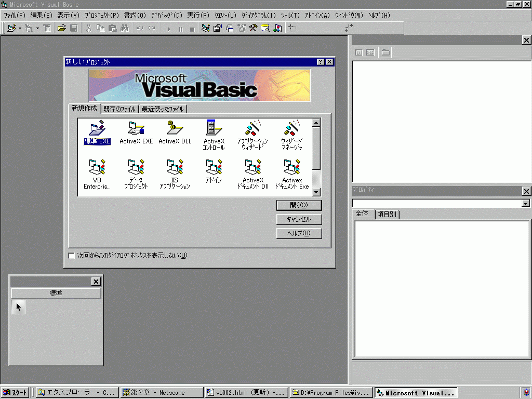Viewport: 532px width, 399px height.
Task: Open the Visual Component Manager icon
Action: pyautogui.click(x=277, y=28)
